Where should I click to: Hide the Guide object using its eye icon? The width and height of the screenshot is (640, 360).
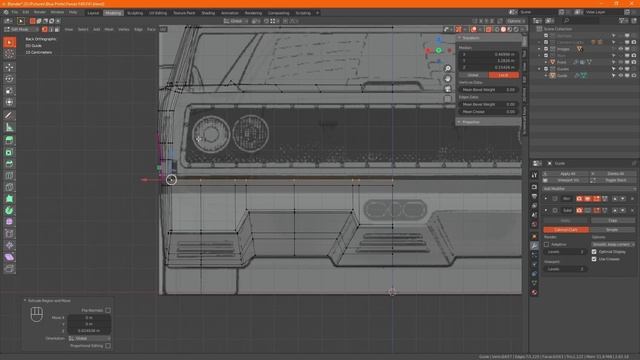pyautogui.click(x=620, y=76)
